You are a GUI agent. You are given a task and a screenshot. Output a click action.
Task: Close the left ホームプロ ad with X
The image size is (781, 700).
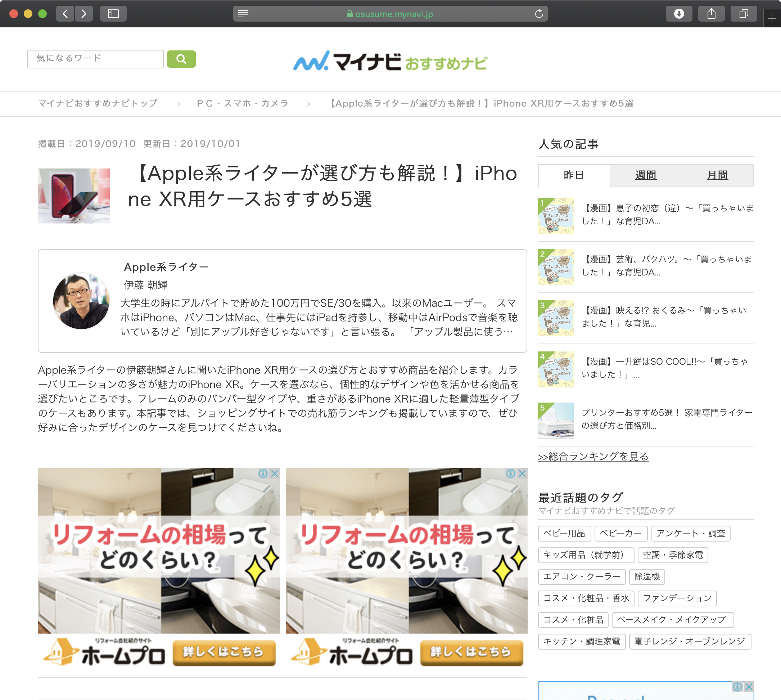click(x=275, y=474)
